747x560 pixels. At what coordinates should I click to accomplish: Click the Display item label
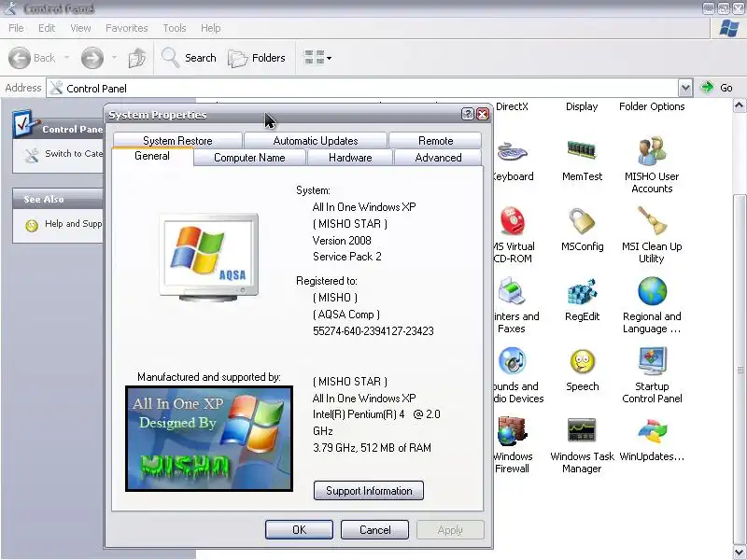tap(582, 106)
